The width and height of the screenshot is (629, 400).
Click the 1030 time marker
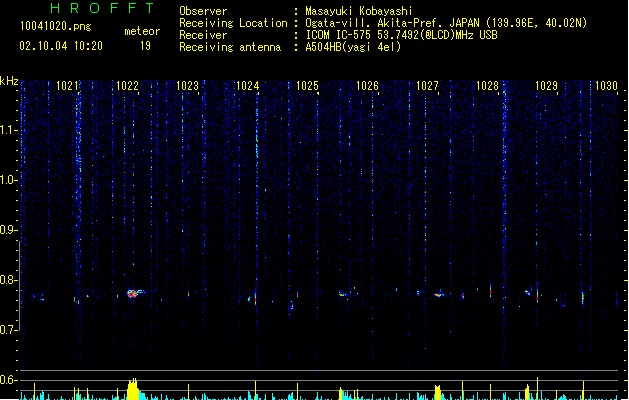click(x=607, y=86)
